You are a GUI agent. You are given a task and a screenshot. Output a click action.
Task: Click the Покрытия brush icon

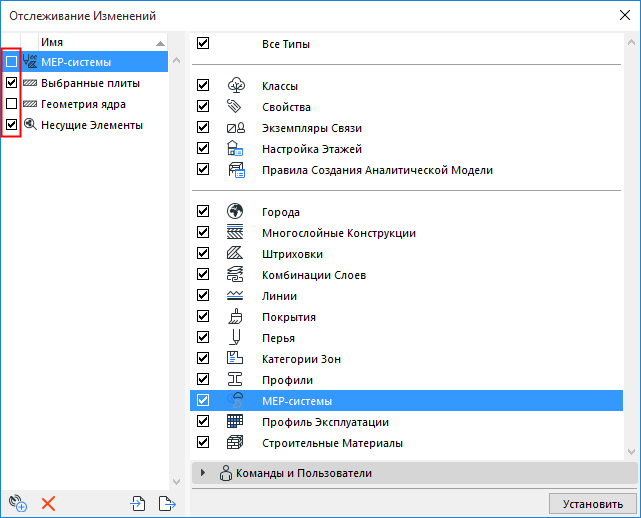tap(235, 316)
